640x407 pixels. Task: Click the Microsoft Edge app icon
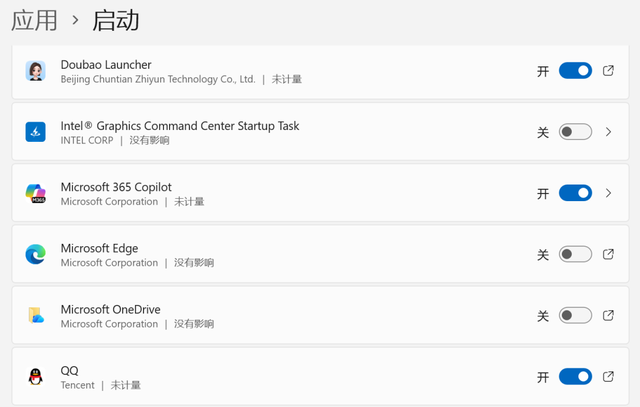pyautogui.click(x=36, y=255)
